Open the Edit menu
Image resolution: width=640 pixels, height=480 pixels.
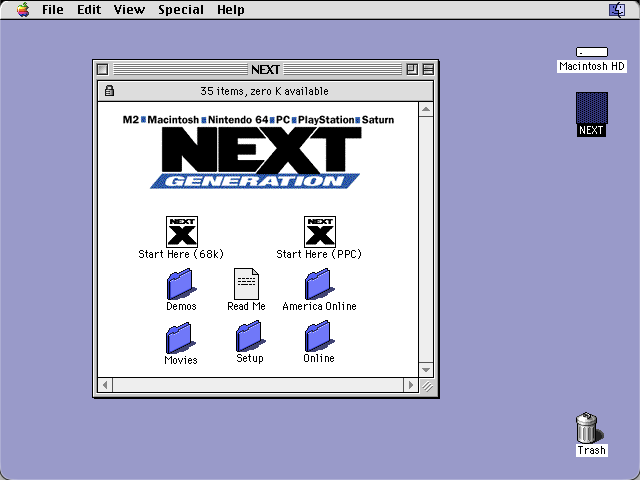pos(89,9)
